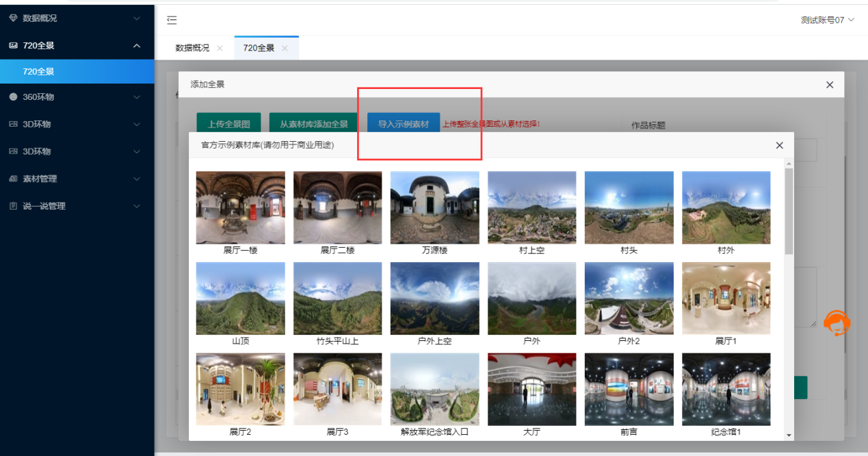
Task: Expand the 说一说管理 sidebar menu
Action: pos(137,206)
